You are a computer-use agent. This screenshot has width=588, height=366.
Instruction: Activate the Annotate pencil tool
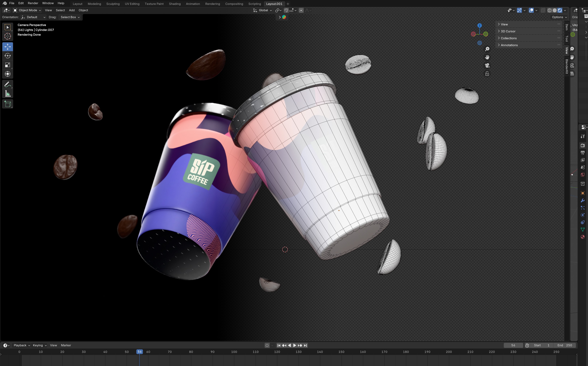7,84
